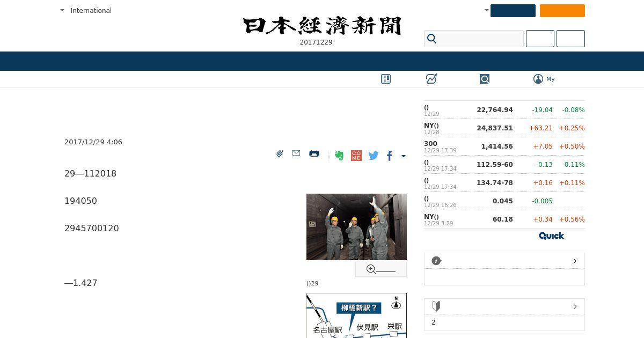
Task: Expand the beginner-mark panel chevron arrow
Action: point(575,306)
